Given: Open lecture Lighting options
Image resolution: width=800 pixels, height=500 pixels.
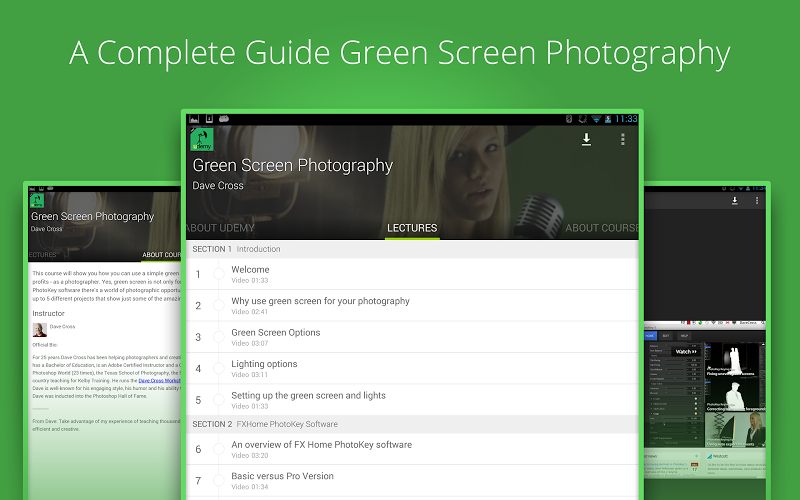Looking at the screenshot, I should coord(412,368).
